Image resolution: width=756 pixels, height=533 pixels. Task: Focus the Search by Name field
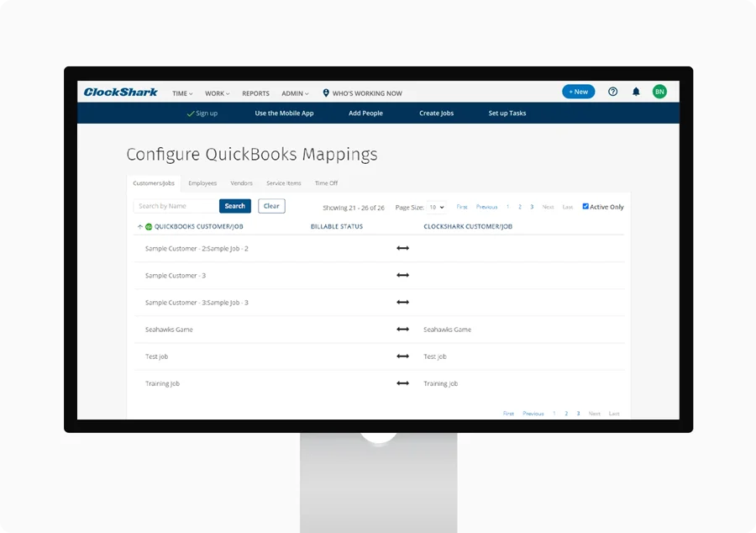pyautogui.click(x=176, y=206)
